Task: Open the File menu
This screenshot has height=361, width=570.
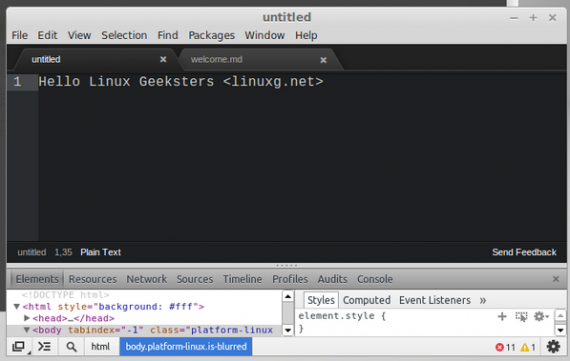Action: coord(20,35)
